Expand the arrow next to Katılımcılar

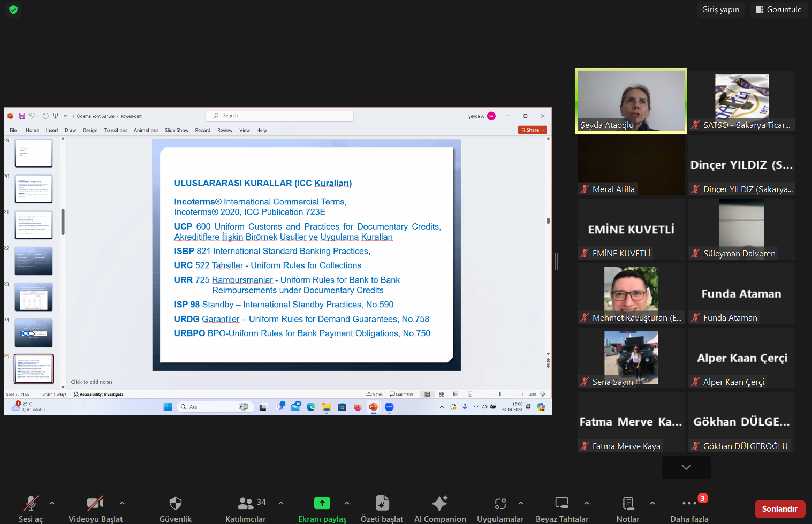(281, 503)
